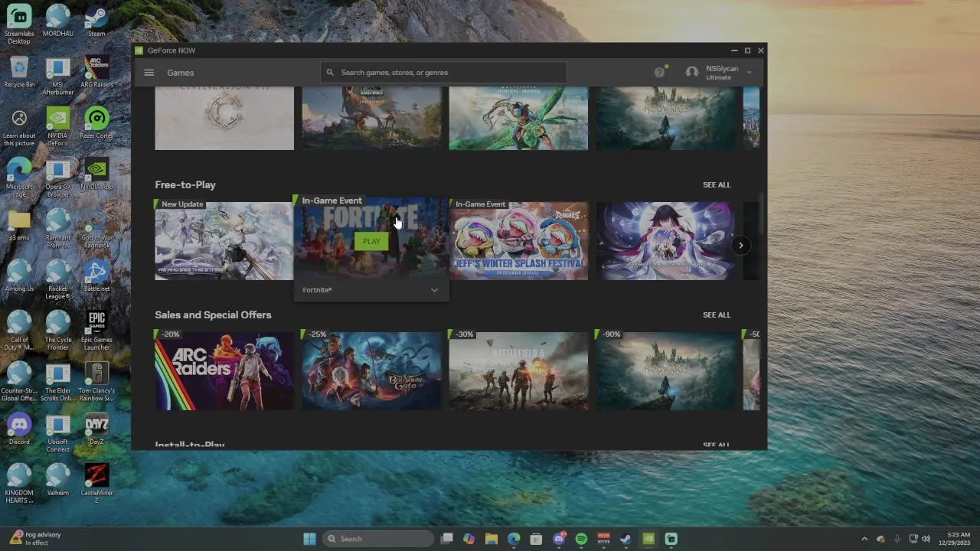
Task: Launch DayZ desktop shortcut
Action: (x=96, y=429)
